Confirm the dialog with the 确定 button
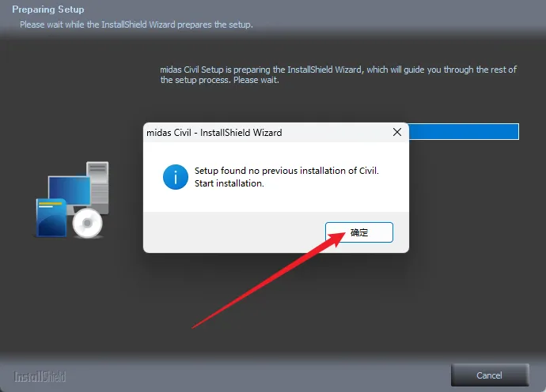This screenshot has height=392, width=546. 359,232
